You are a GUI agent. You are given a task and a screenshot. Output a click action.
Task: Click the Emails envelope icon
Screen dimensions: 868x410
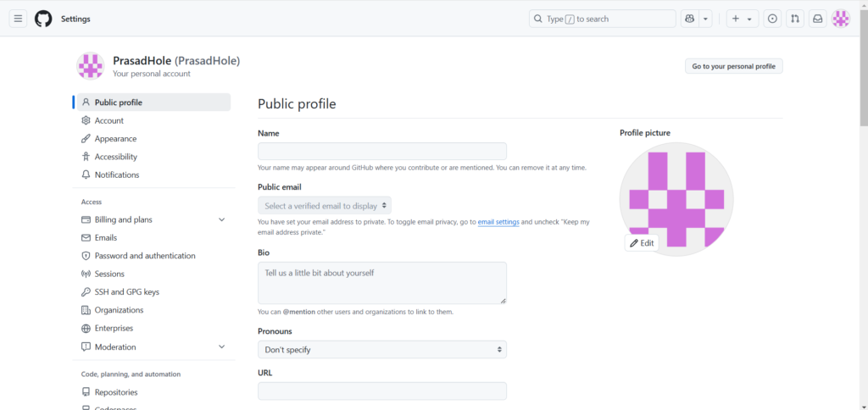point(86,238)
